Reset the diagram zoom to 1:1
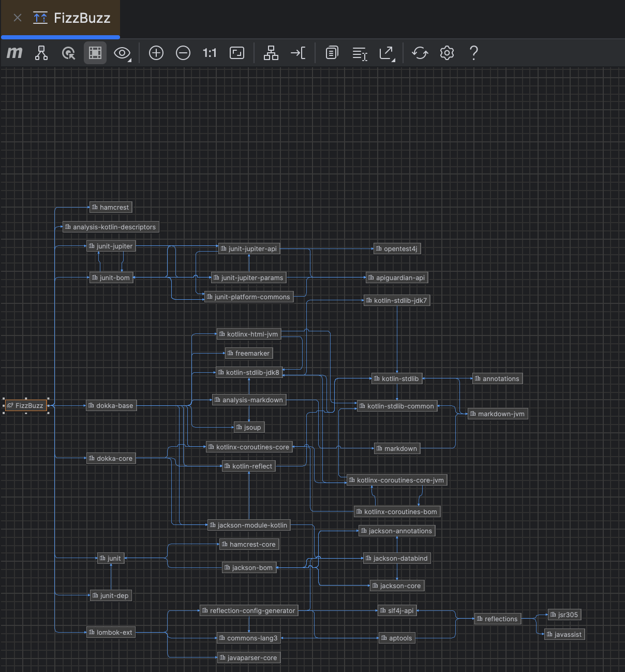The image size is (625, 672). pos(210,52)
